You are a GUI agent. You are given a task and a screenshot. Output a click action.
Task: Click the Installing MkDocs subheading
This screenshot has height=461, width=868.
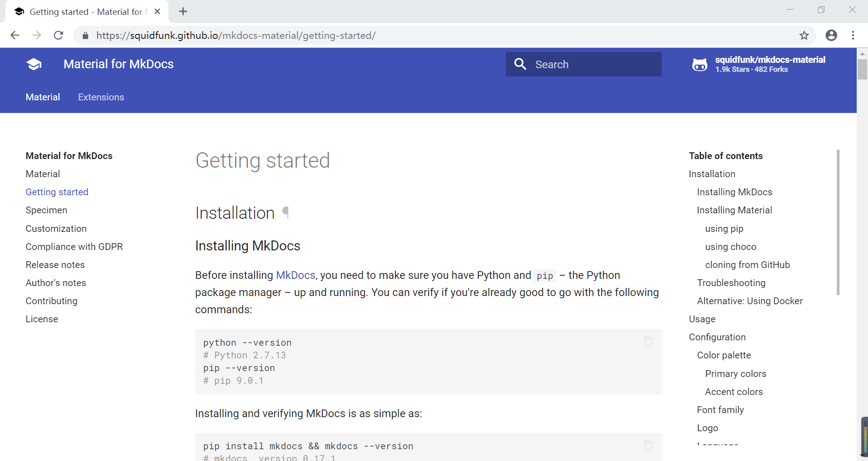tap(248, 246)
